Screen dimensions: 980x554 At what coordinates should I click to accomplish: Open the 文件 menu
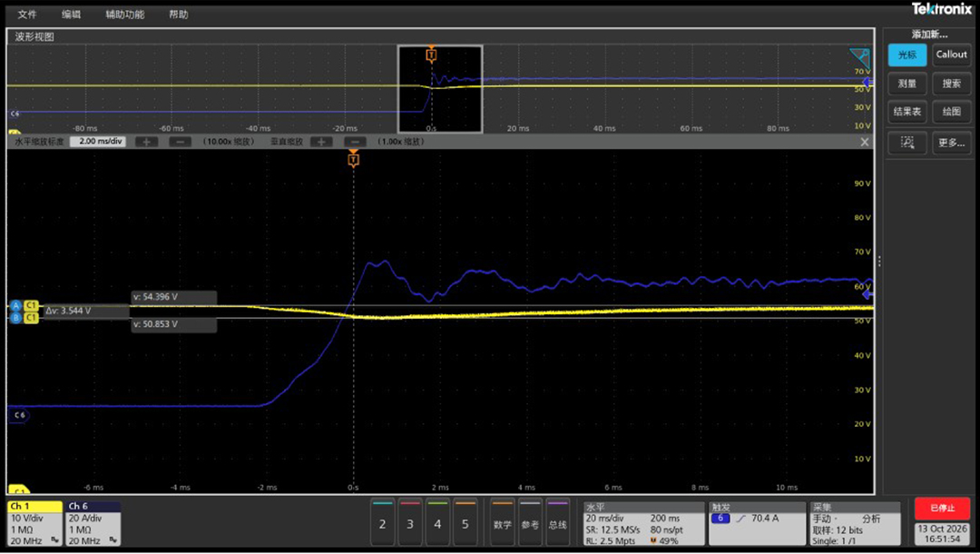tap(27, 14)
